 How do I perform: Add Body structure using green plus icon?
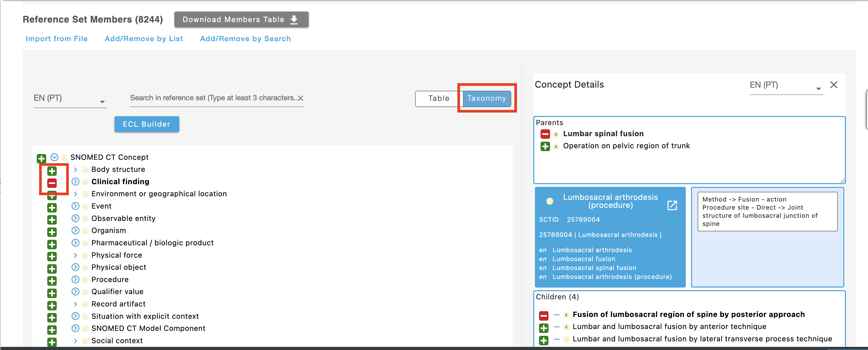pos(52,171)
